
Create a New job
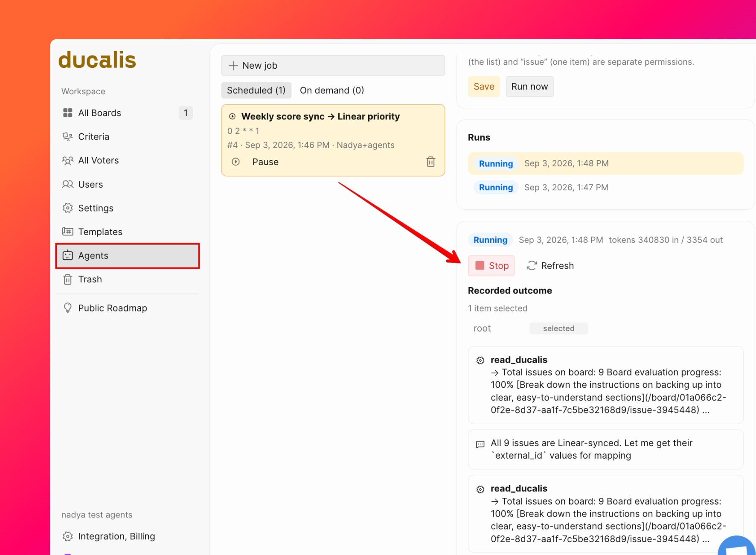[x=333, y=66]
